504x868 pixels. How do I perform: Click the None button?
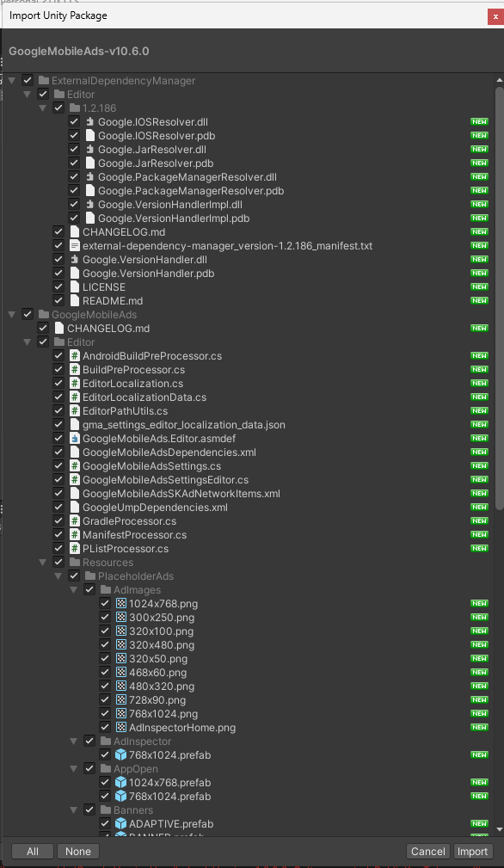click(x=78, y=852)
